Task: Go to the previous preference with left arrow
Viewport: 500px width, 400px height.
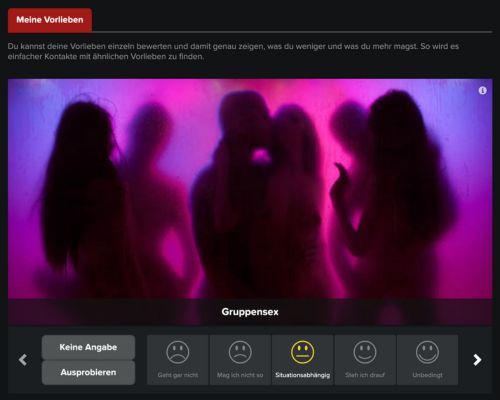Action: [23, 360]
